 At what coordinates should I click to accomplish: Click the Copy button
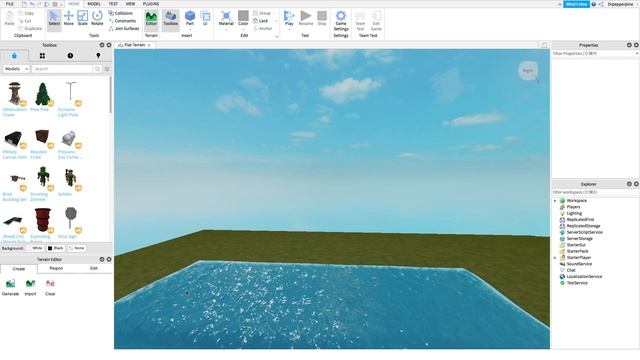point(27,13)
